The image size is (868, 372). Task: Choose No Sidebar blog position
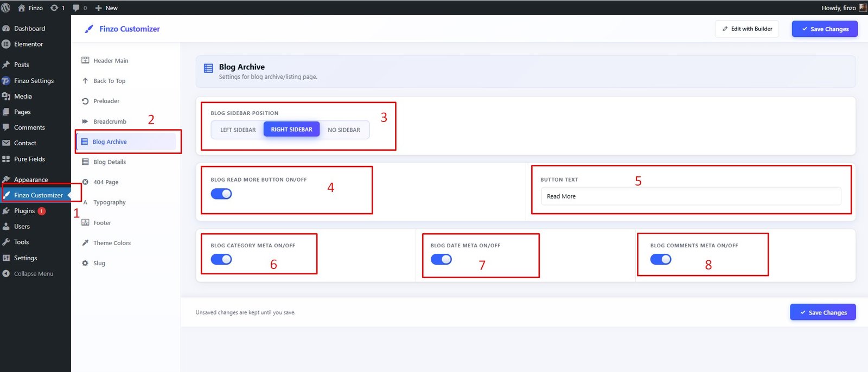tap(344, 130)
